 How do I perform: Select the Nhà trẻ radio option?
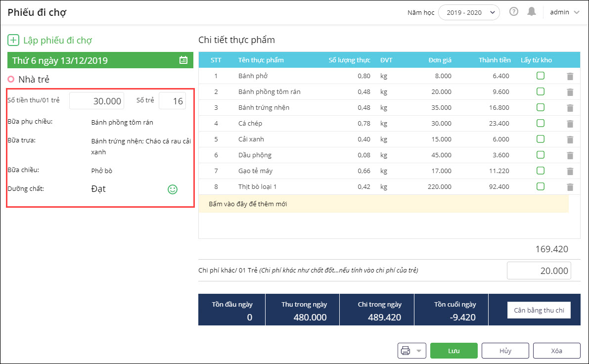coord(11,79)
